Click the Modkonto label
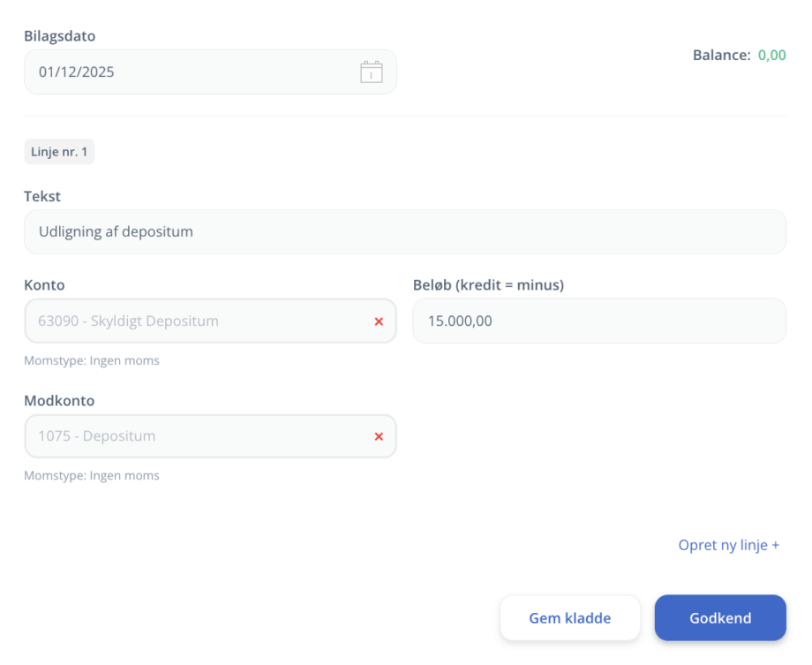 point(59,400)
